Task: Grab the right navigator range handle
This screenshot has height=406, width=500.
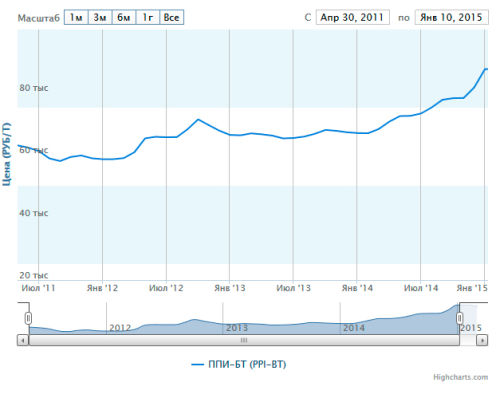Action: [x=460, y=318]
